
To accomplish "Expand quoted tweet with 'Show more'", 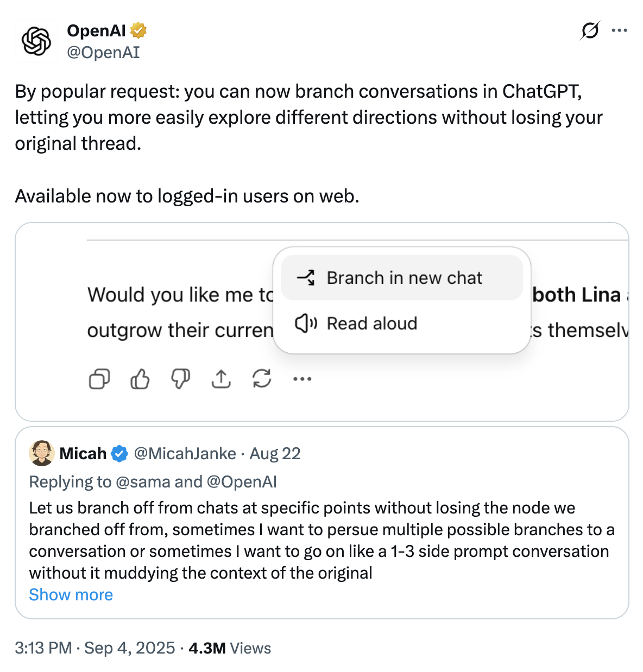I will click(71, 595).
